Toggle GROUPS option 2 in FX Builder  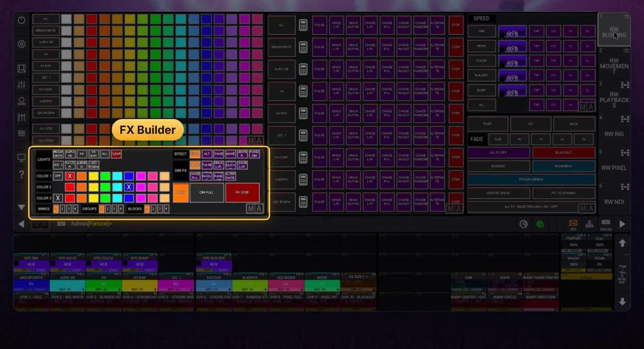107,209
